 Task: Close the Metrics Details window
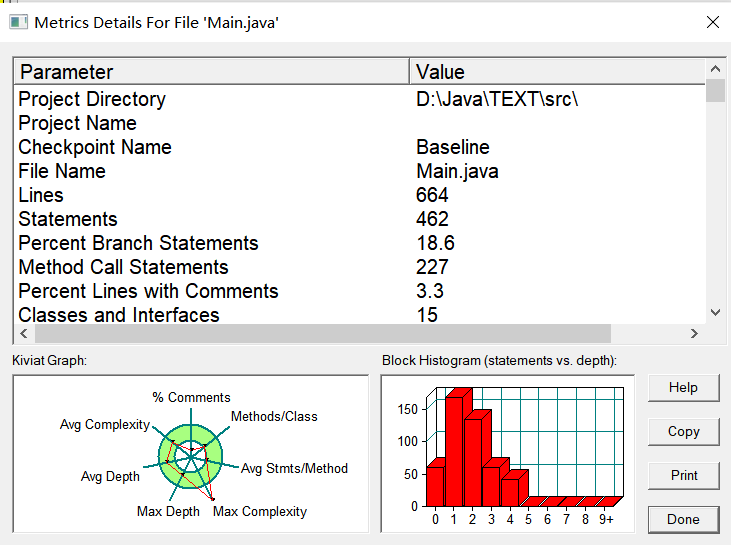713,22
